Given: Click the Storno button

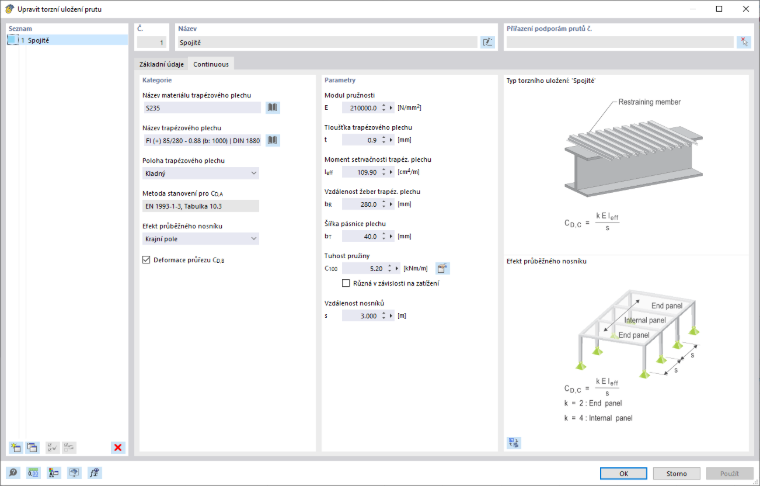Looking at the screenshot, I should pos(676,473).
